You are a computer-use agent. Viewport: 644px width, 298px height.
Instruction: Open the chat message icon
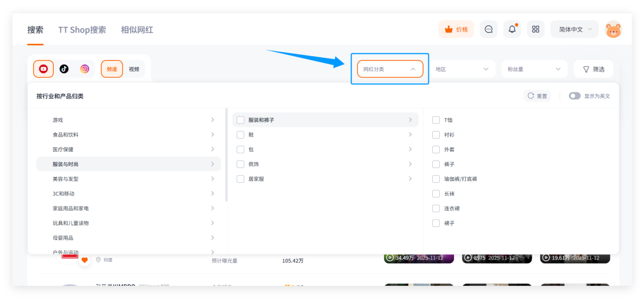489,29
